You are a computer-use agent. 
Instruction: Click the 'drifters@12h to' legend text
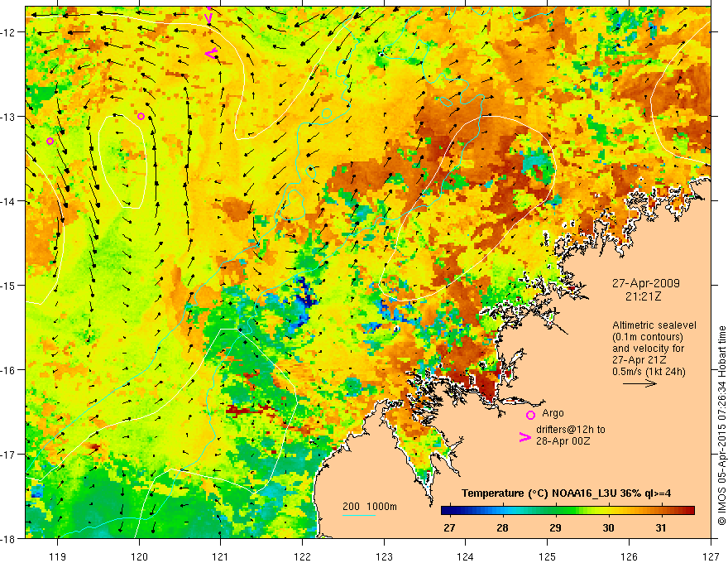(x=571, y=429)
